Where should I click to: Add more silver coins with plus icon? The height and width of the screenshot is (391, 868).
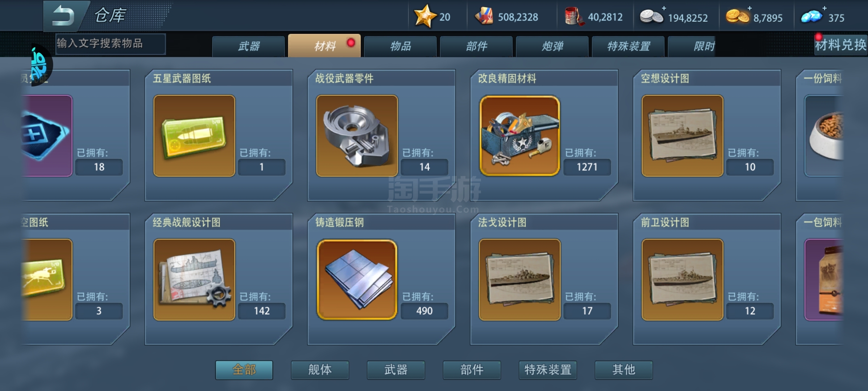[x=664, y=8]
